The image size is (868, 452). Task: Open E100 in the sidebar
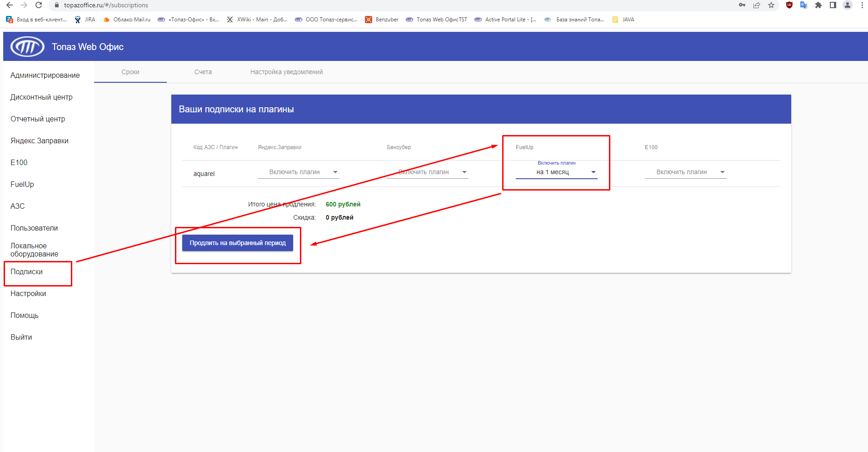pos(19,162)
